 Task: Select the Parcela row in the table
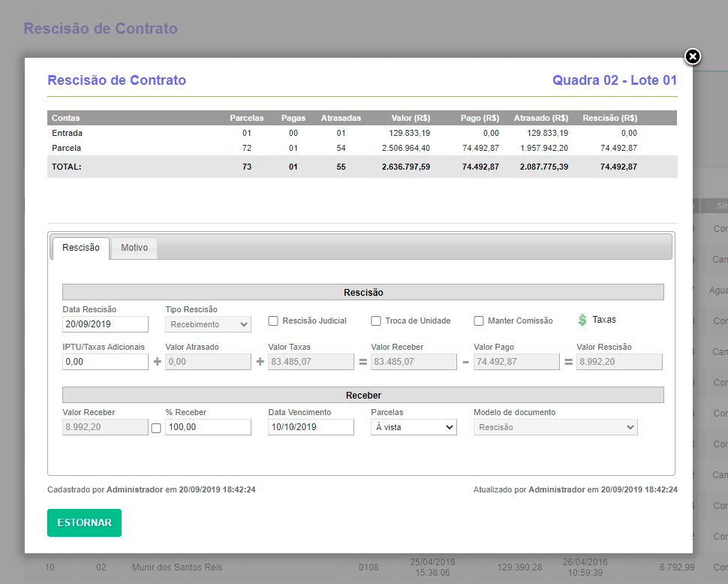coord(225,148)
